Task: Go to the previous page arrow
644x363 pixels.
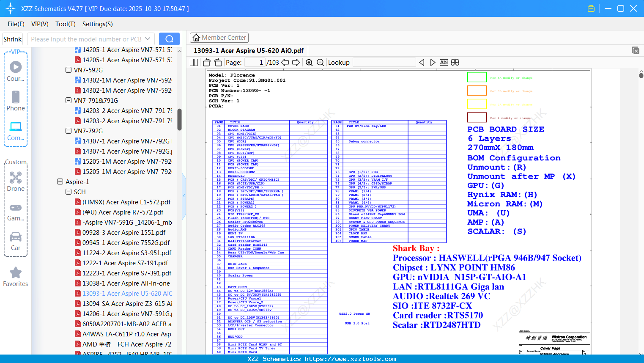Action: pyautogui.click(x=285, y=63)
